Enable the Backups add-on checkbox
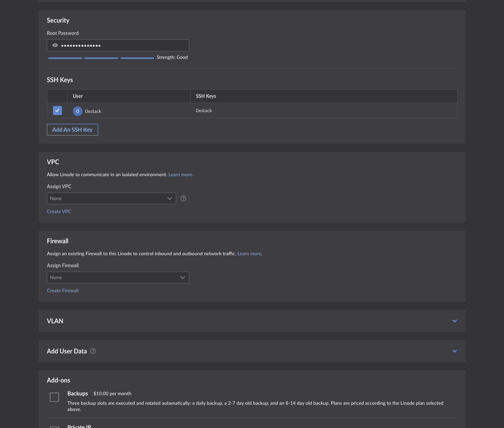The width and height of the screenshot is (504, 428). tap(54, 397)
